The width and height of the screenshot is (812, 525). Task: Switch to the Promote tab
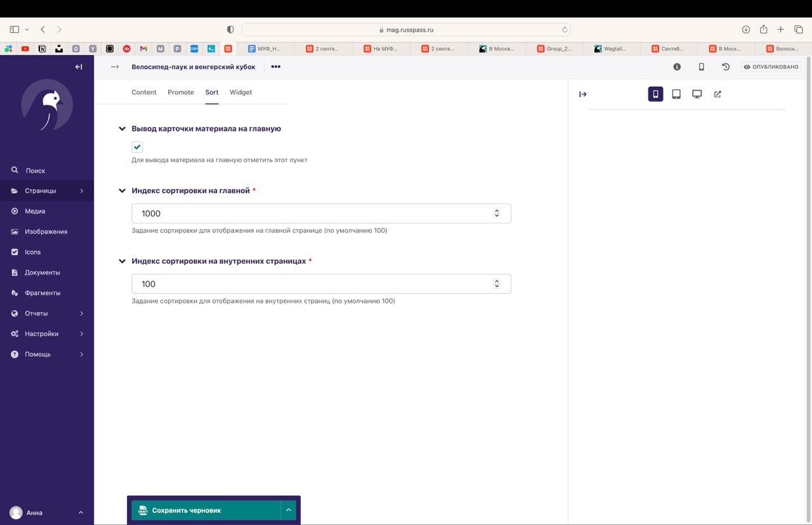coord(181,92)
